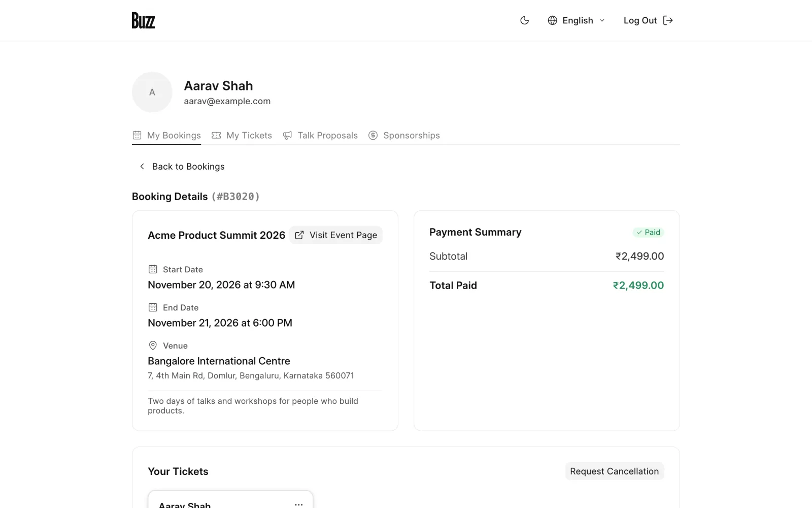
Task: Click the Total Paid amount ₹2,499.00
Action: point(638,285)
